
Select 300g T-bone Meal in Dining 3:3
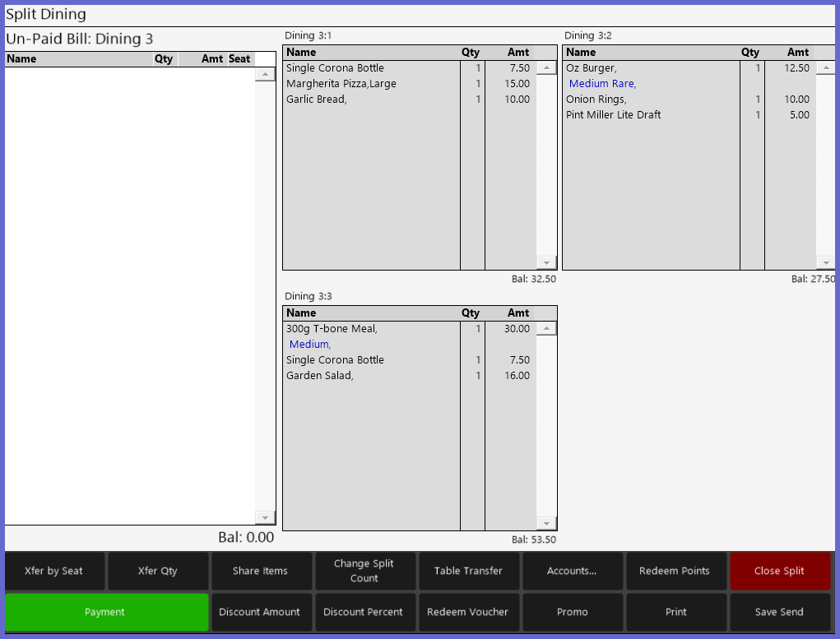click(x=332, y=329)
